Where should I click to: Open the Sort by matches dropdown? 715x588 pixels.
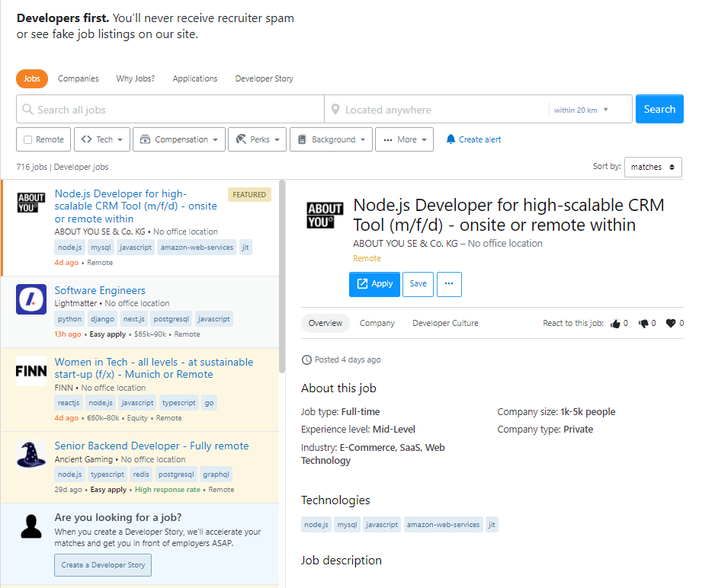652,167
